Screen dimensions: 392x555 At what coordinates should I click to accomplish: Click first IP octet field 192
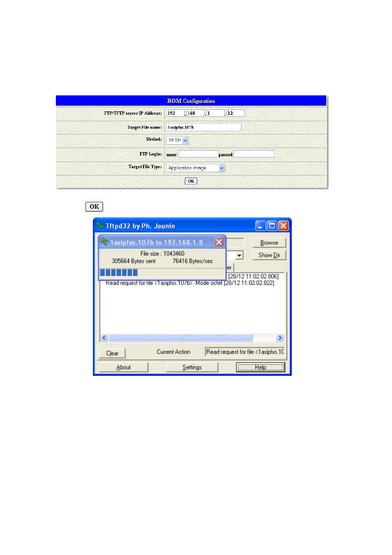pos(175,113)
